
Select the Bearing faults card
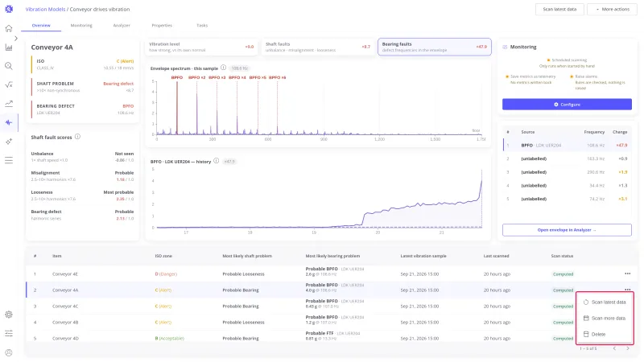tap(435, 47)
